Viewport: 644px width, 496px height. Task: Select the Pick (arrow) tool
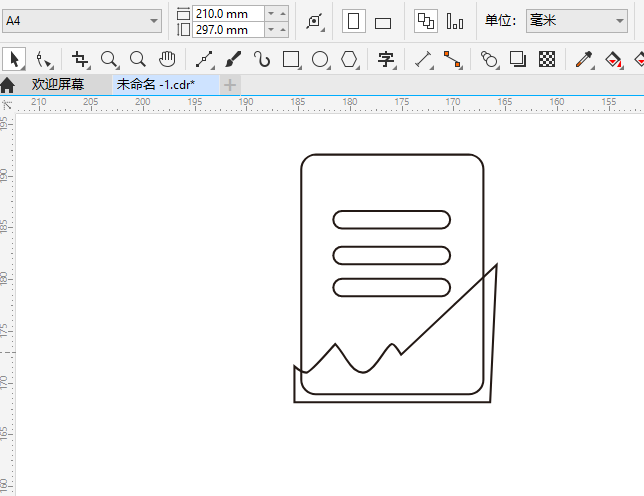click(x=14, y=60)
